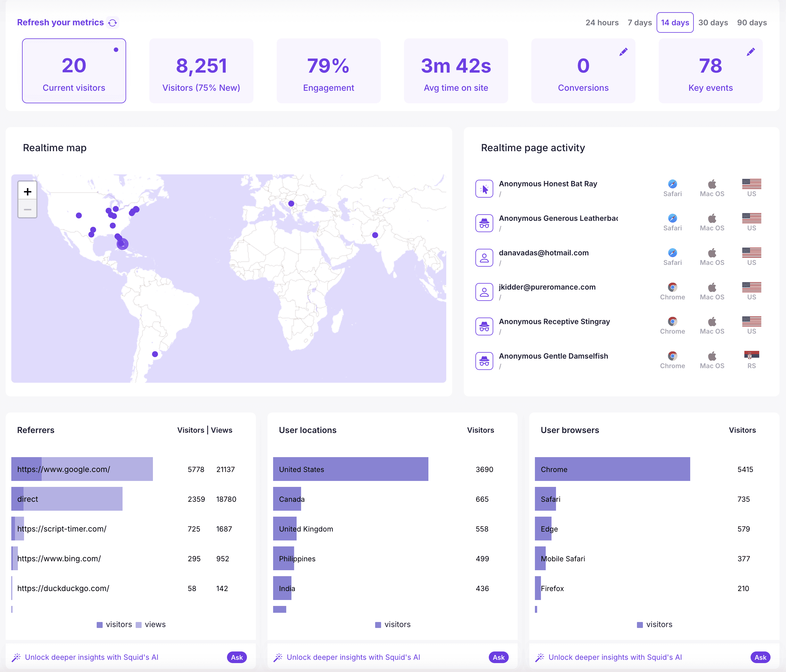
Task: Click the Canada location bar
Action: 287,498
